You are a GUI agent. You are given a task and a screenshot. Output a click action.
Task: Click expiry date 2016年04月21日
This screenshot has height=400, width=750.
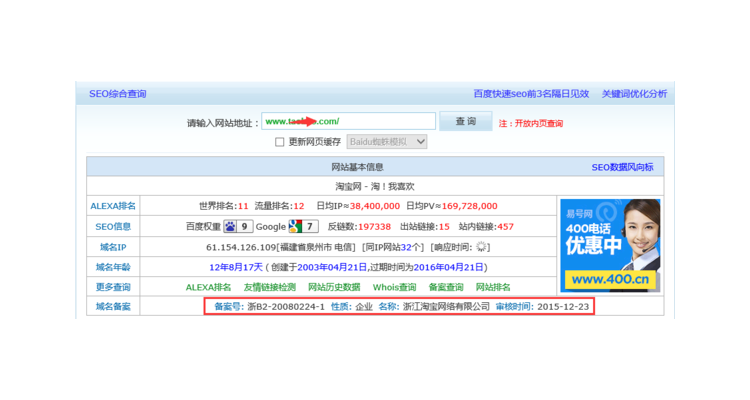click(449, 267)
